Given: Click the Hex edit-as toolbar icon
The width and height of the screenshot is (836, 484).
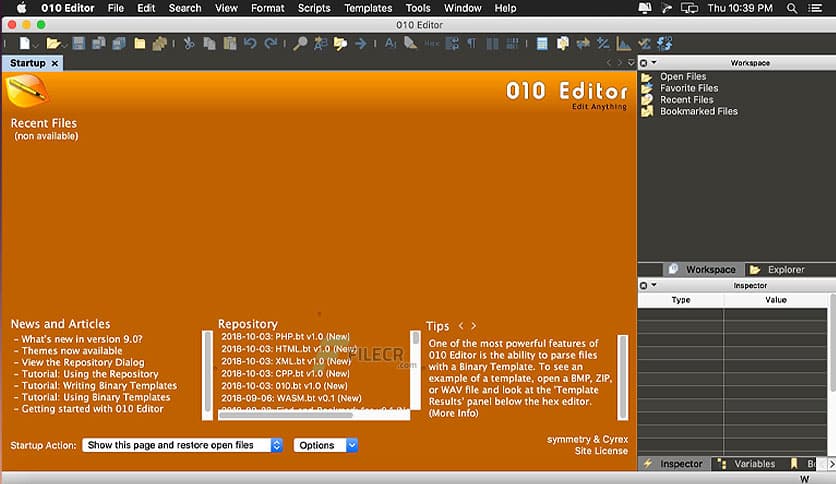Looking at the screenshot, I should pos(432,44).
